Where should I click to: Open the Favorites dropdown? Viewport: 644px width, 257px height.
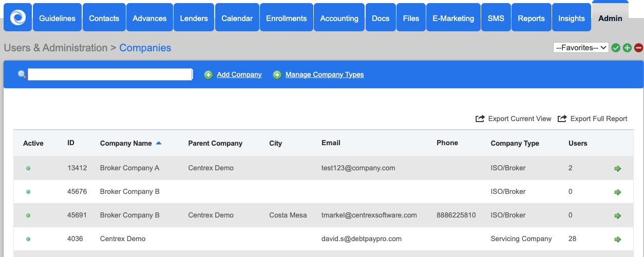tap(581, 48)
